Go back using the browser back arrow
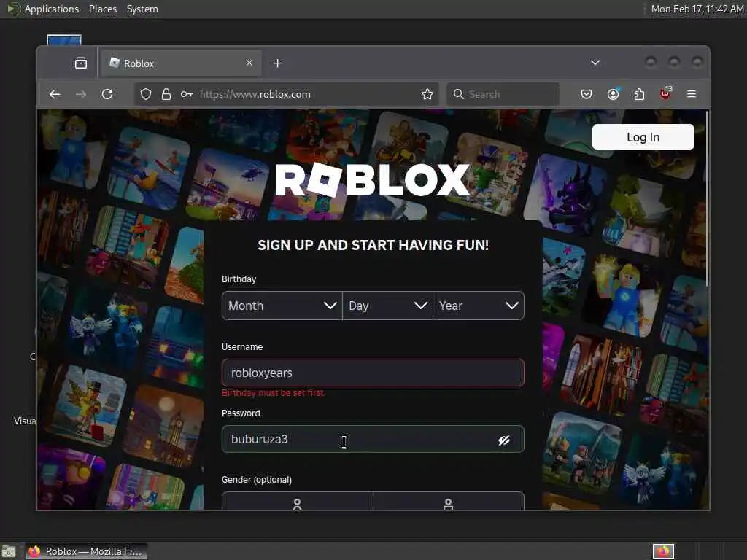Screen dimensions: 747x560 (x=55, y=94)
